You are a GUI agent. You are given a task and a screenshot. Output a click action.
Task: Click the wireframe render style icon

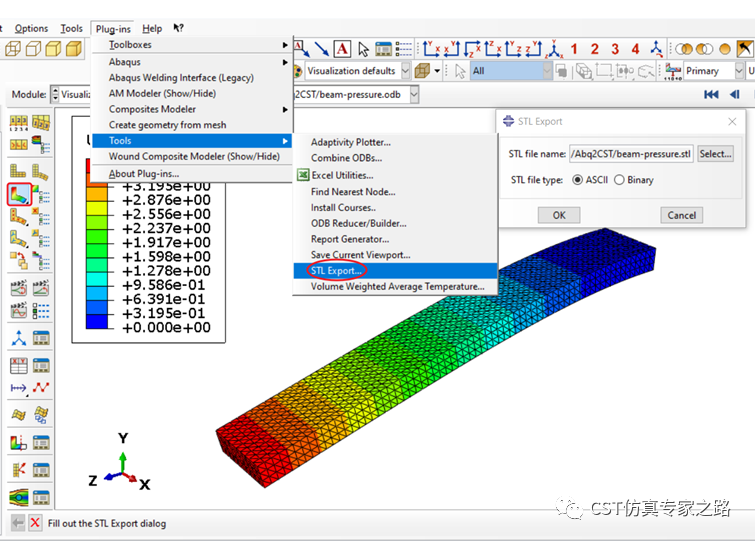[13, 49]
